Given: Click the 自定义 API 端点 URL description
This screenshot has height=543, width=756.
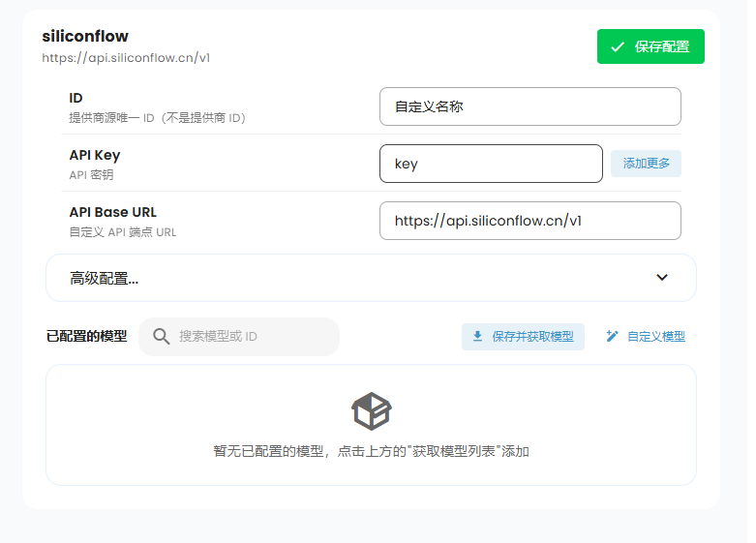Looking at the screenshot, I should pos(123,232).
